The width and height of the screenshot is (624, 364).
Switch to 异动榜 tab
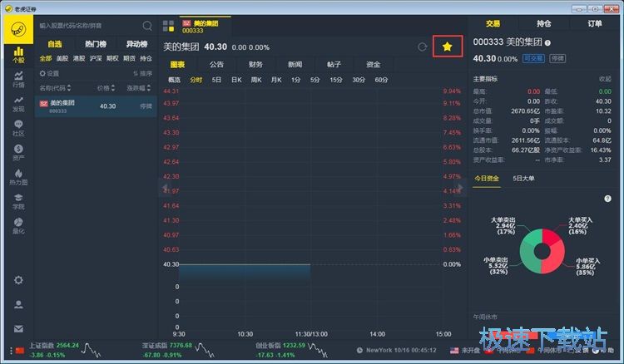(136, 44)
